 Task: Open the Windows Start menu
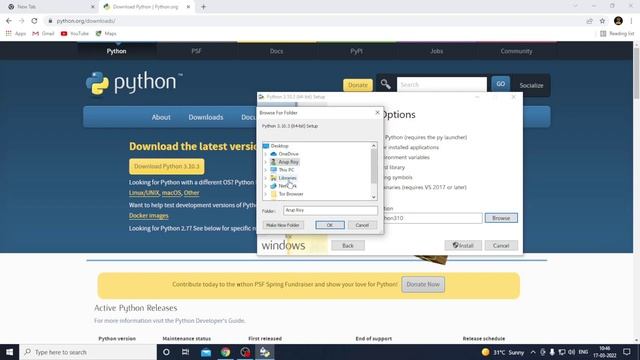(9, 352)
